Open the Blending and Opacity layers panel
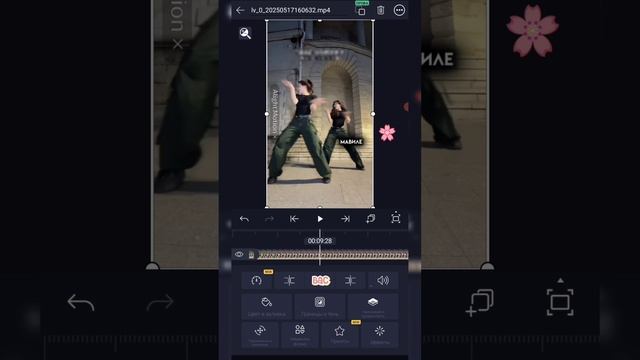This screenshot has width=640, height=360. [373, 307]
